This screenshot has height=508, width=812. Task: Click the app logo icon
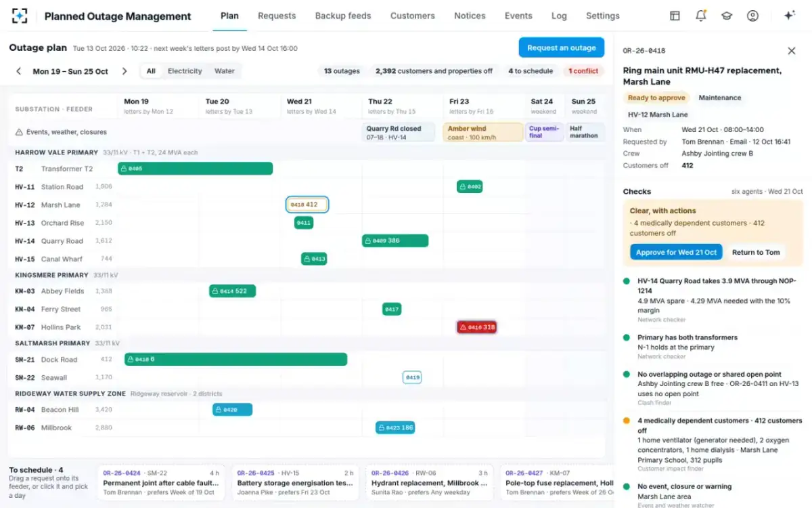20,16
